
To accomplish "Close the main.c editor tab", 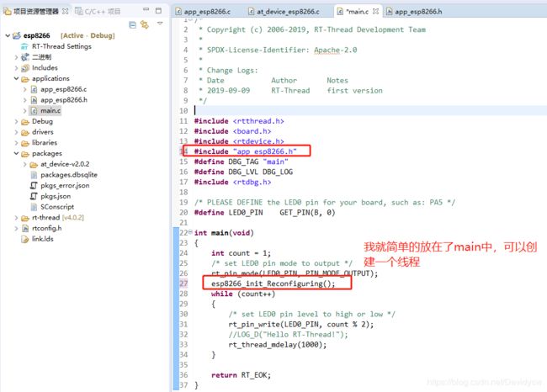I will (375, 11).
